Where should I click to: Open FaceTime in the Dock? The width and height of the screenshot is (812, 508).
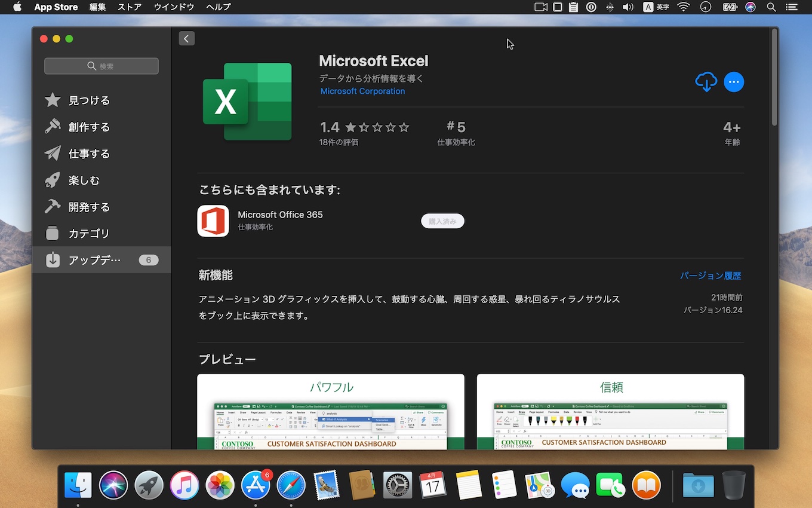pyautogui.click(x=610, y=485)
